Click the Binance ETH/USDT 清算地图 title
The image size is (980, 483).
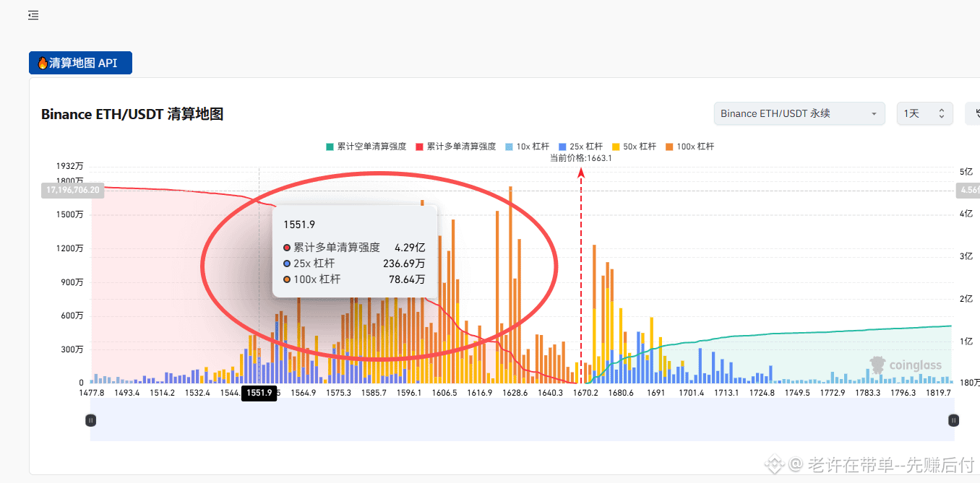(132, 114)
